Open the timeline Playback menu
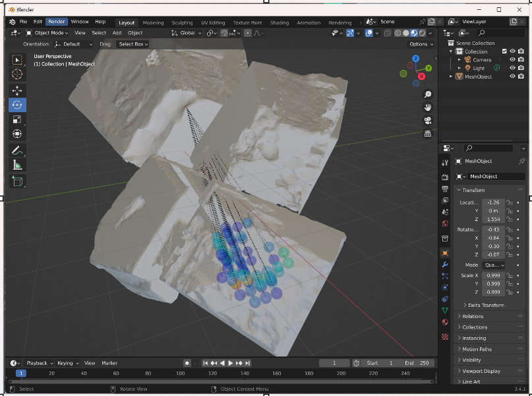This screenshot has width=532, height=396. click(40, 363)
